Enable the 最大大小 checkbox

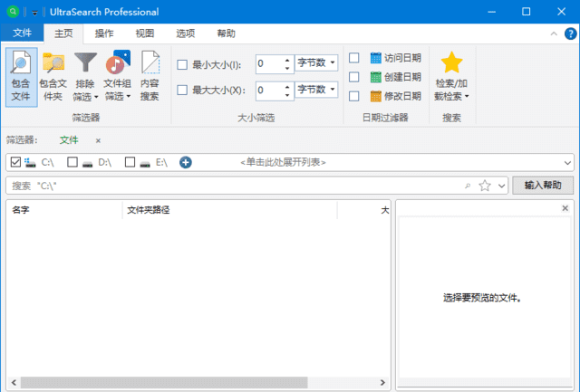point(182,91)
